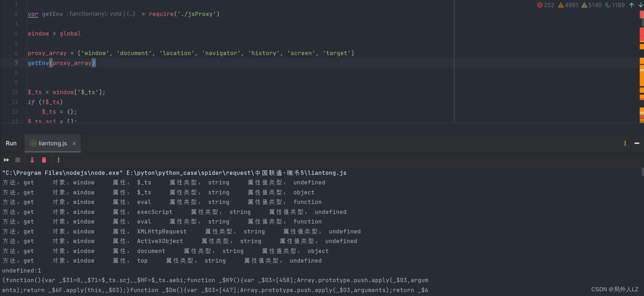This screenshot has width=644, height=296.
Task: Click the Run tool window label
Action: 11,143
